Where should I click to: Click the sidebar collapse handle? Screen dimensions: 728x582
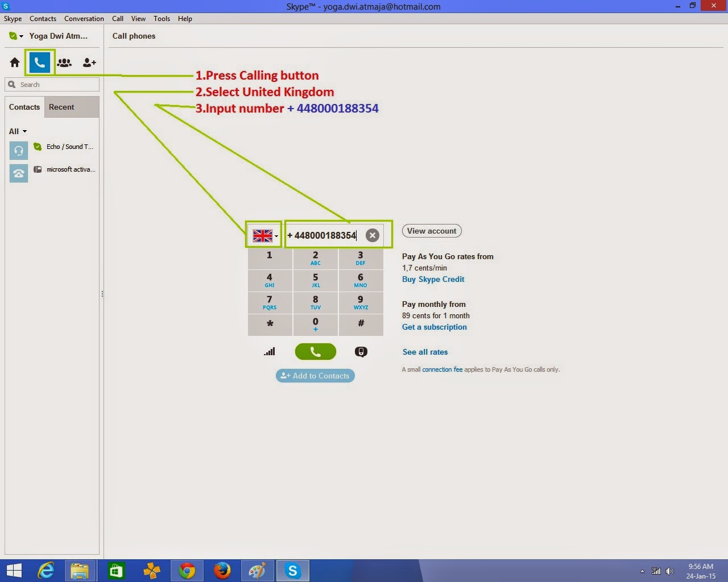(x=102, y=294)
